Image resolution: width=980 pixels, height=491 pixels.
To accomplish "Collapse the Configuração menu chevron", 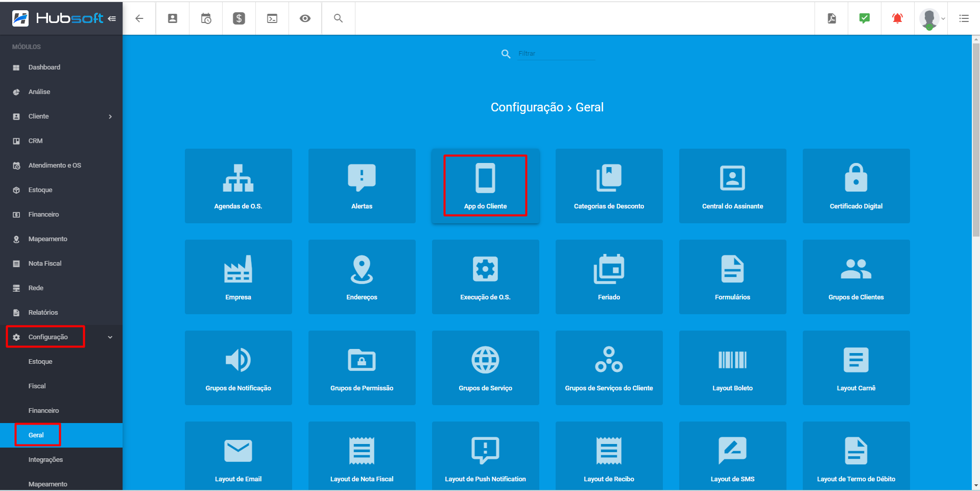I will pyautogui.click(x=110, y=337).
